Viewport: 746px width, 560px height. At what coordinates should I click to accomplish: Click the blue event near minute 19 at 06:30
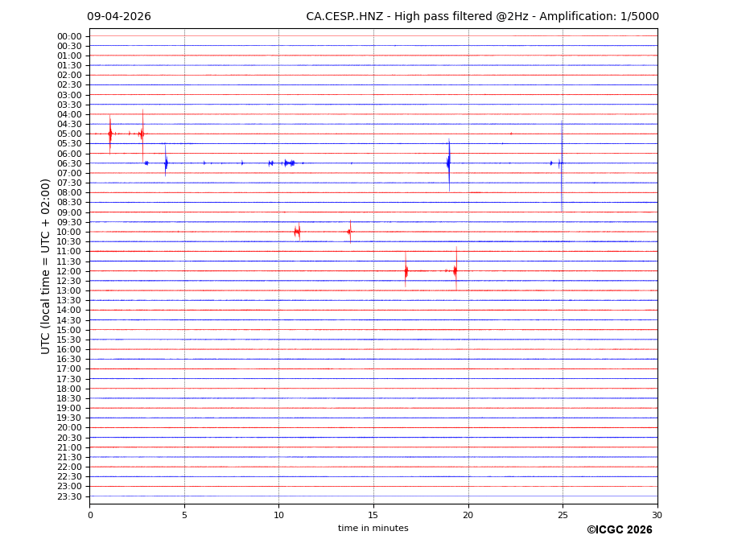pos(449,163)
